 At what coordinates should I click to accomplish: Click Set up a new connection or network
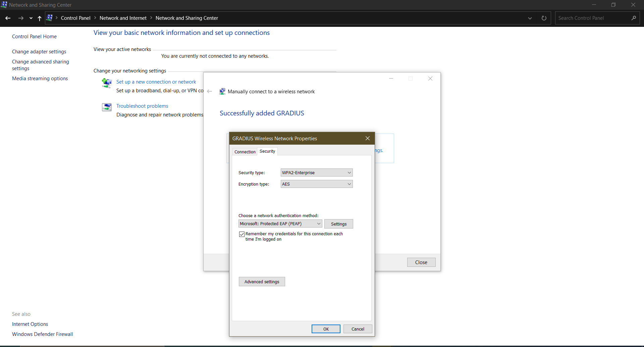156,82
